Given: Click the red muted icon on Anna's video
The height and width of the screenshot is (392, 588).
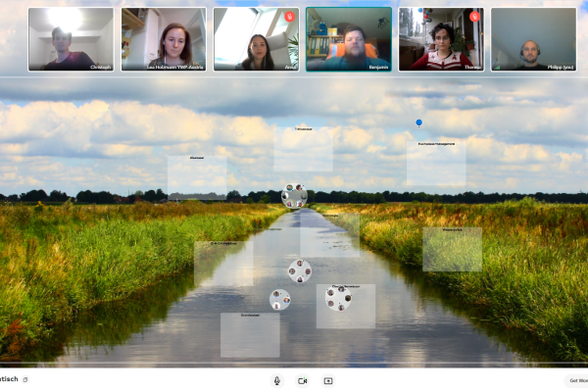Looking at the screenshot, I should click(289, 17).
